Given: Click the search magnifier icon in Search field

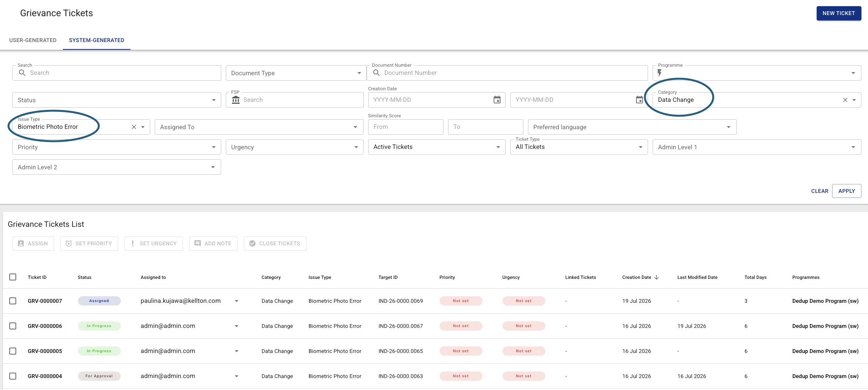Looking at the screenshot, I should [x=22, y=73].
